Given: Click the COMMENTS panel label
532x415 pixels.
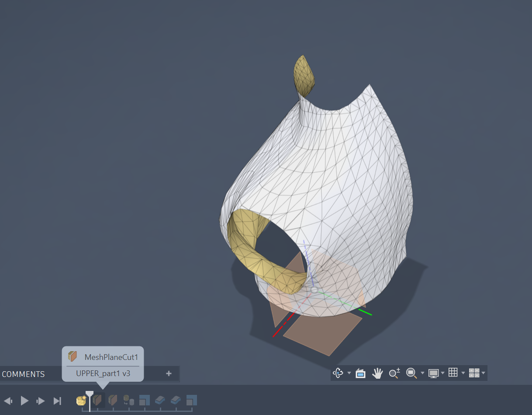Looking at the screenshot, I should click(23, 374).
